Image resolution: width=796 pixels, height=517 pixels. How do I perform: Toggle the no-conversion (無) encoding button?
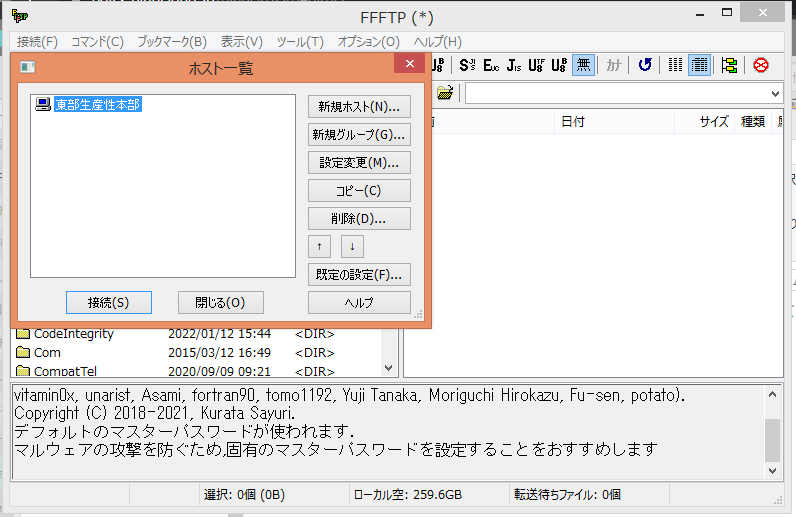(584, 65)
